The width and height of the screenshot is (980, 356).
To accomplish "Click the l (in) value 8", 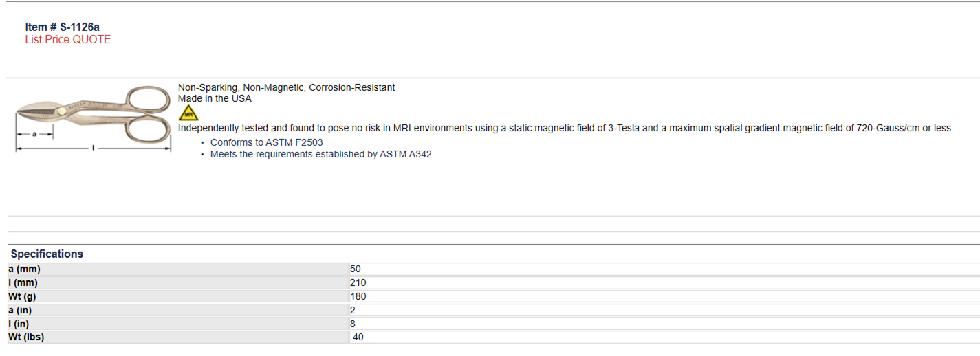I will coord(353,324).
